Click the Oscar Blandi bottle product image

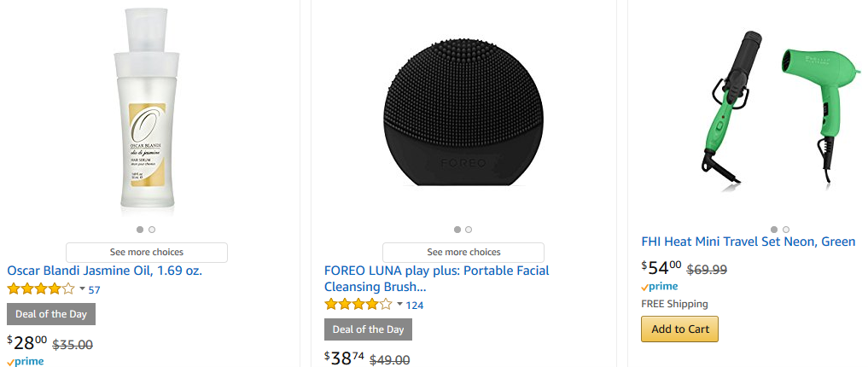[x=146, y=111]
